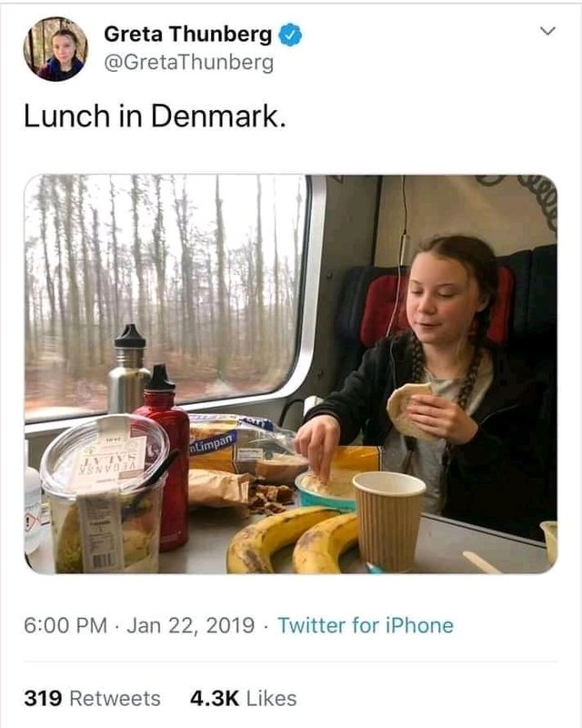Open the tweet options chevron
582x728 pixels.
coord(547,32)
